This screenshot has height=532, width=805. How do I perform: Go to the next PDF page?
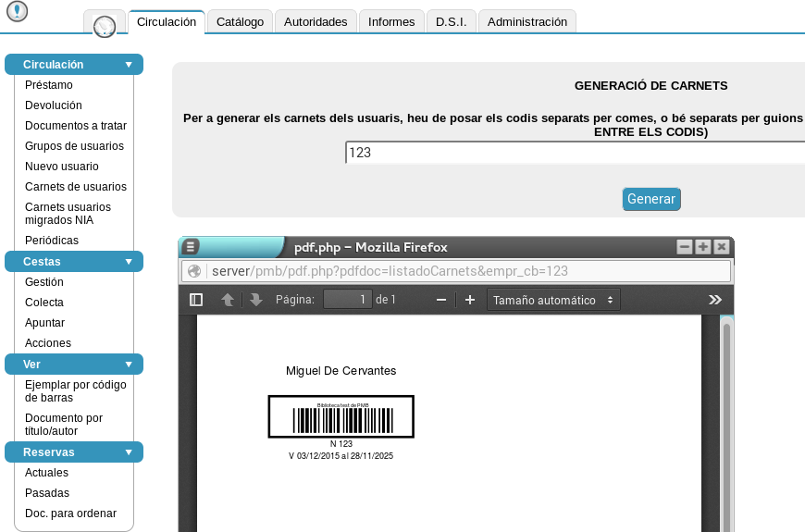(x=255, y=300)
